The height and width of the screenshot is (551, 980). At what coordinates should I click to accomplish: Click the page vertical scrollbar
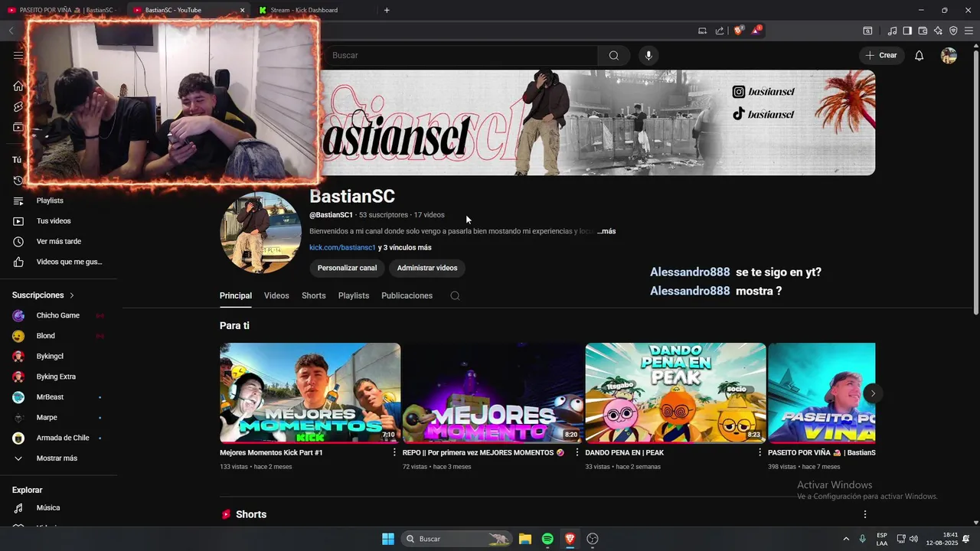coord(975,184)
